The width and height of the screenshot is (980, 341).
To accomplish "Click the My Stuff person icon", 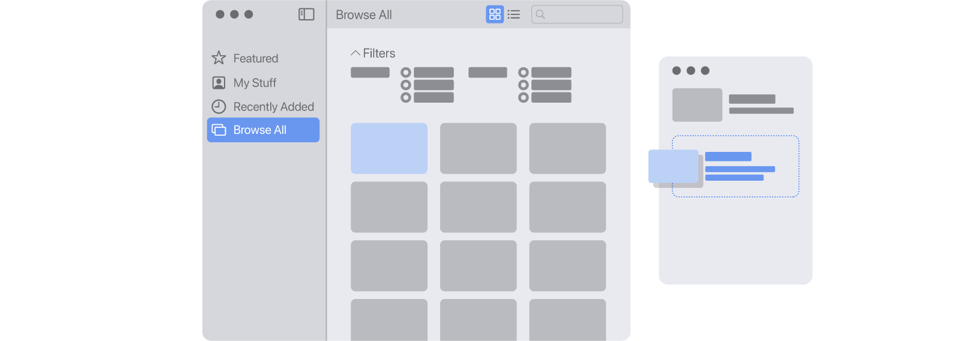I will (219, 83).
